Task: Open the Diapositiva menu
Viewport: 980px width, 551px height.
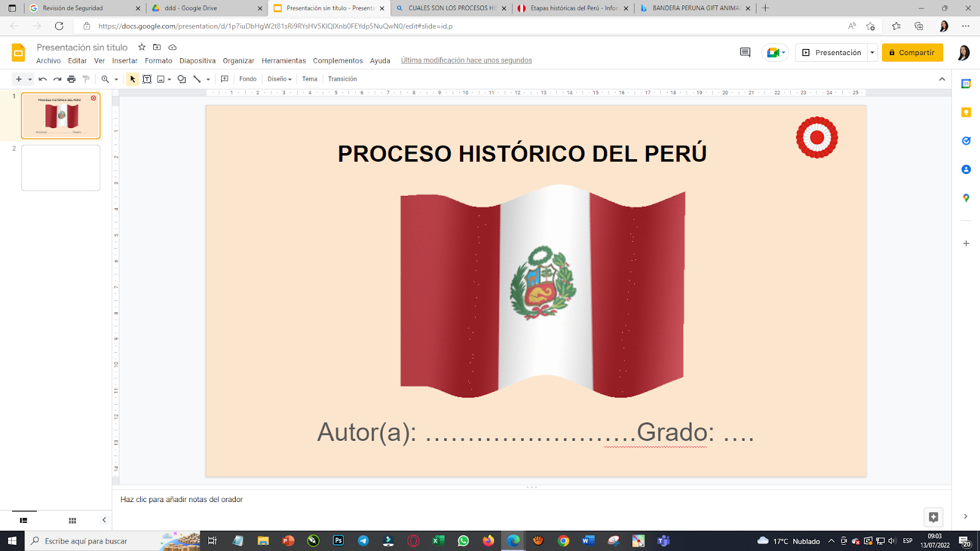Action: (197, 61)
